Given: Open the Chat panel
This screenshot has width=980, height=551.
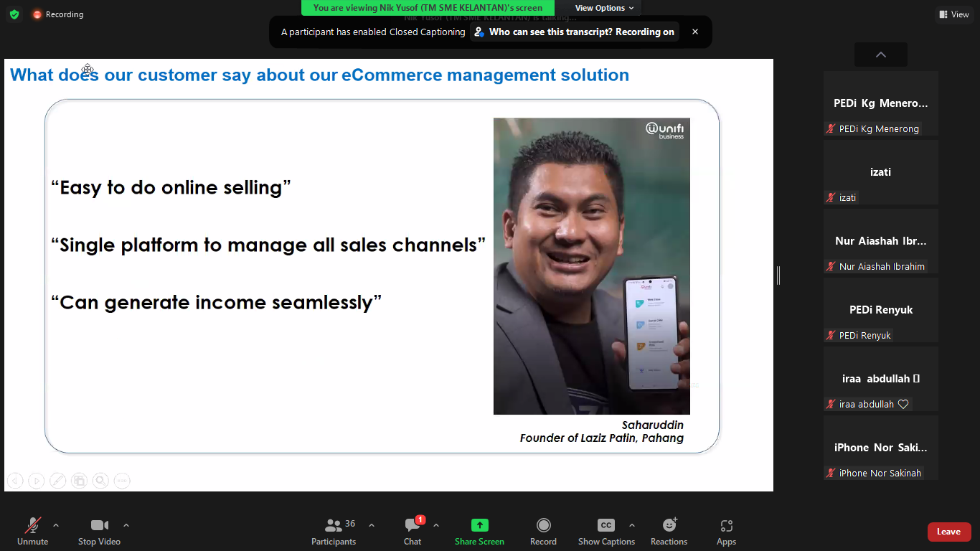Looking at the screenshot, I should coord(413,526).
